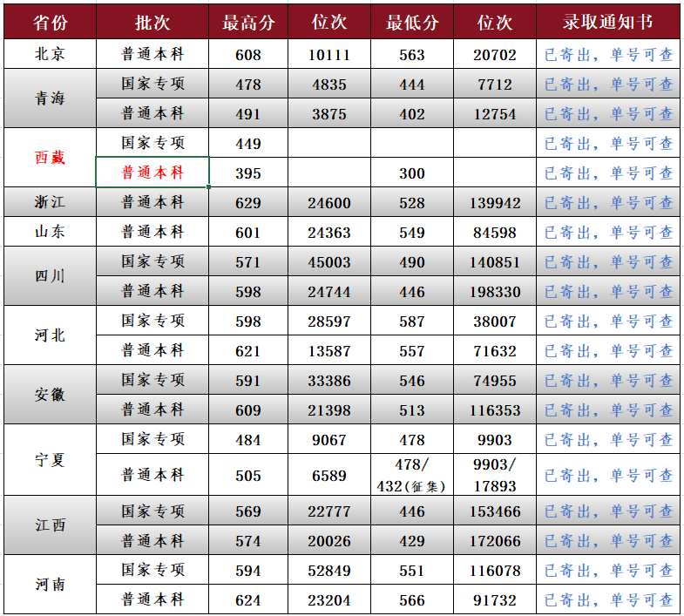The height and width of the screenshot is (616, 684).
Task: Click the 江西 merged province cell
Action: (51, 525)
